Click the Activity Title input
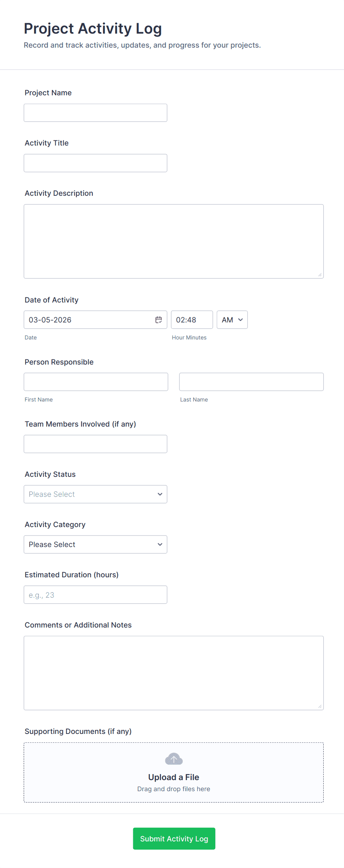This screenshot has width=344, height=868. (x=95, y=163)
